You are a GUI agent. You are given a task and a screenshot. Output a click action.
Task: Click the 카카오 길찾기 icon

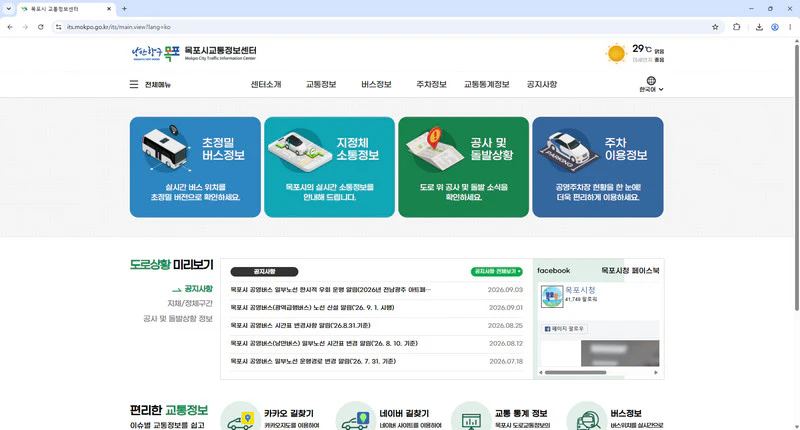[240, 417]
